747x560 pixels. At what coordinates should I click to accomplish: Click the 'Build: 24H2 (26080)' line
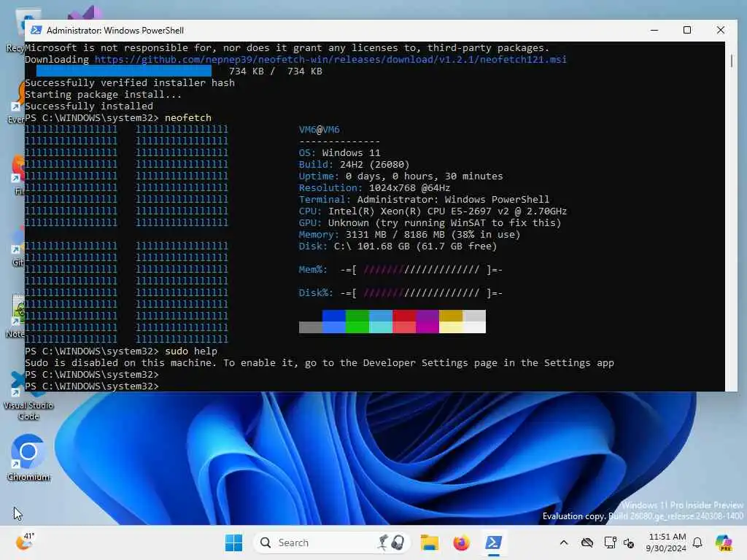(354, 165)
